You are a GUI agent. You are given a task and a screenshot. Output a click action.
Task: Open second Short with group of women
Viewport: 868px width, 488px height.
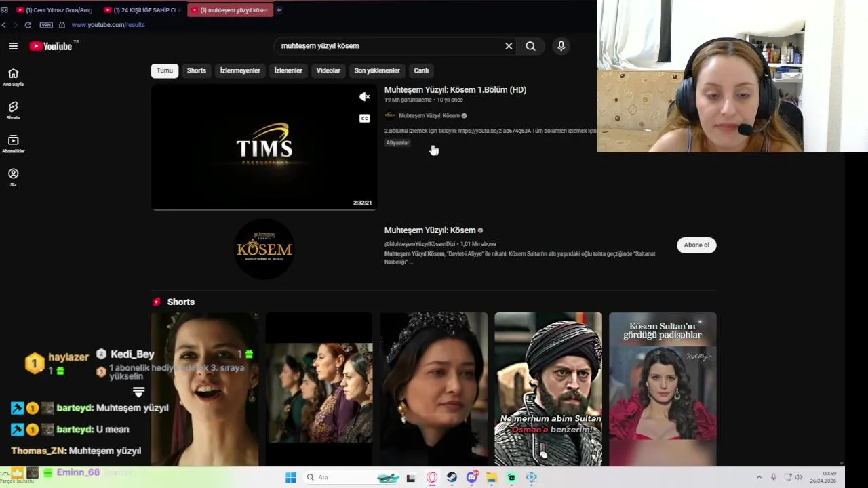point(319,389)
